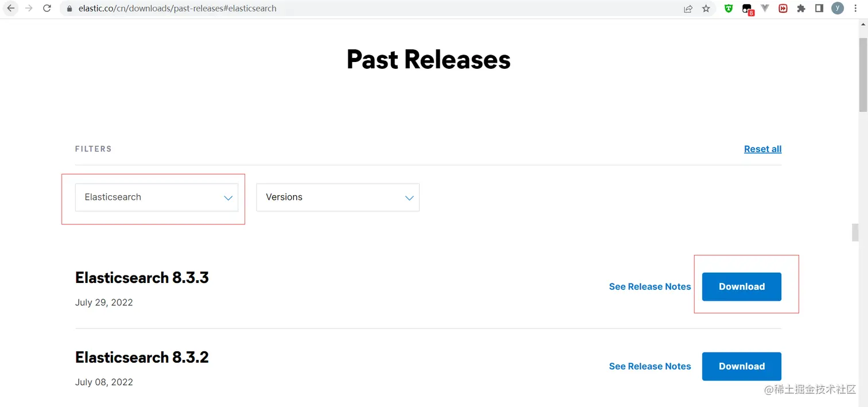Click the page vertical scrollbar thumb
868x407 pixels.
[x=863, y=75]
